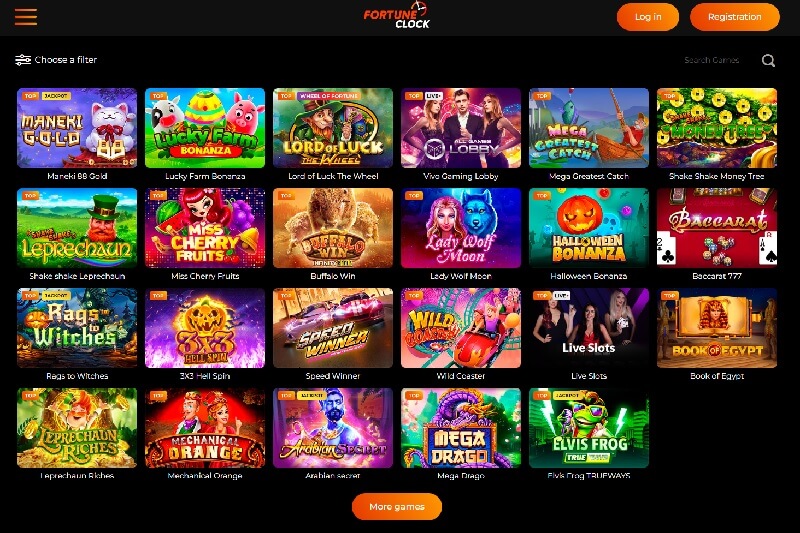800x533 pixels.
Task: Click the search magnifier icon
Action: pyautogui.click(x=768, y=61)
